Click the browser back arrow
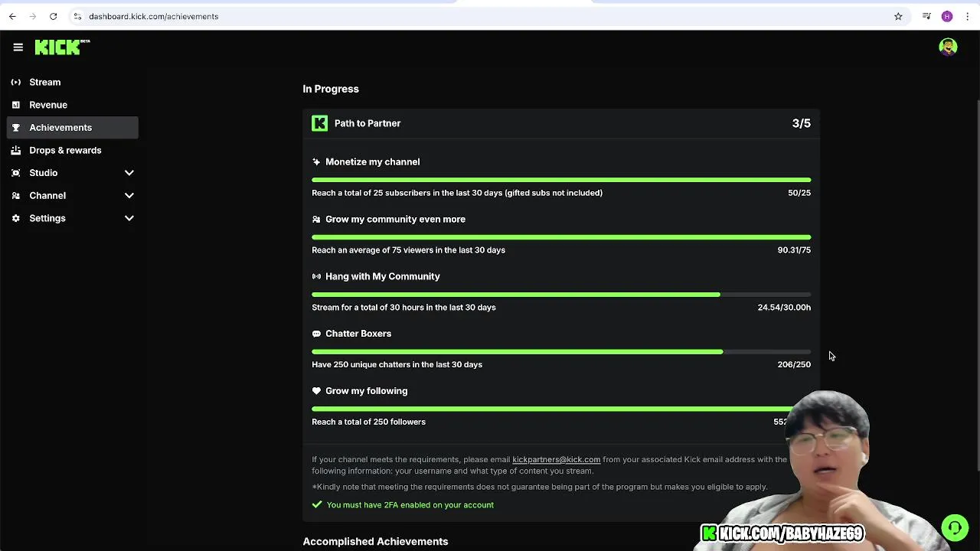Viewport: 980px width, 551px height. (12, 16)
